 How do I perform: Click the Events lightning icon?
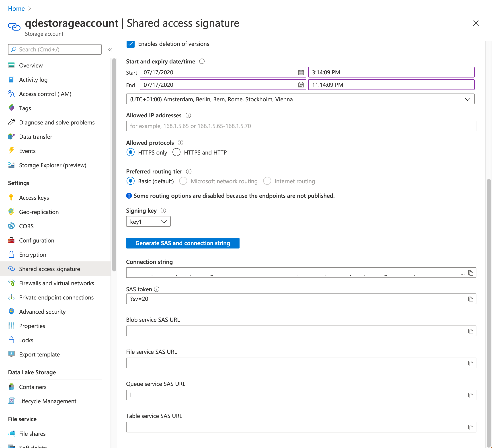pyautogui.click(x=11, y=151)
